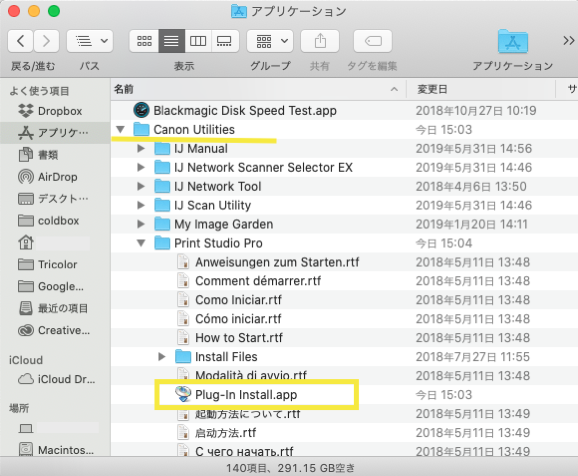This screenshot has height=476, width=578.
Task: Switch to gallery view
Action: coord(224,41)
